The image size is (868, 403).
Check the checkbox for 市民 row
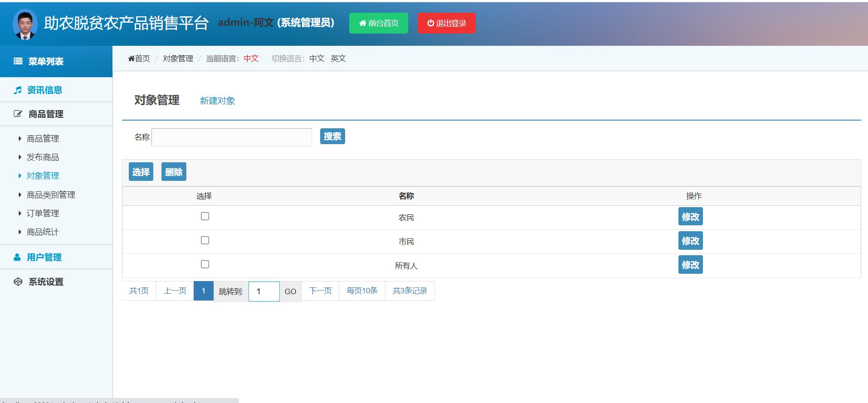coord(205,240)
